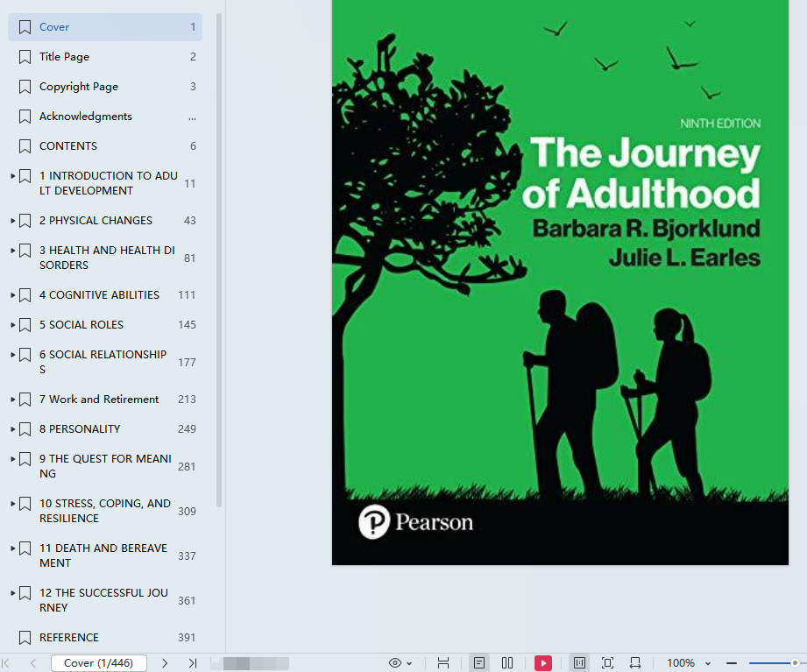The width and height of the screenshot is (807, 672).
Task: Jump to 5 SOCIAL ROLES chapter
Action: 81,325
